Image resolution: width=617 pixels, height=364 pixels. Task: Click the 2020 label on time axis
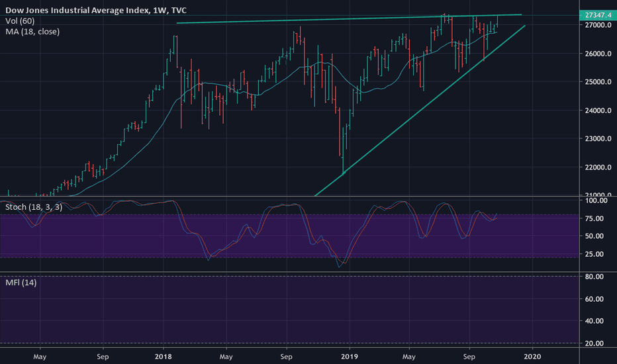[x=532, y=357]
